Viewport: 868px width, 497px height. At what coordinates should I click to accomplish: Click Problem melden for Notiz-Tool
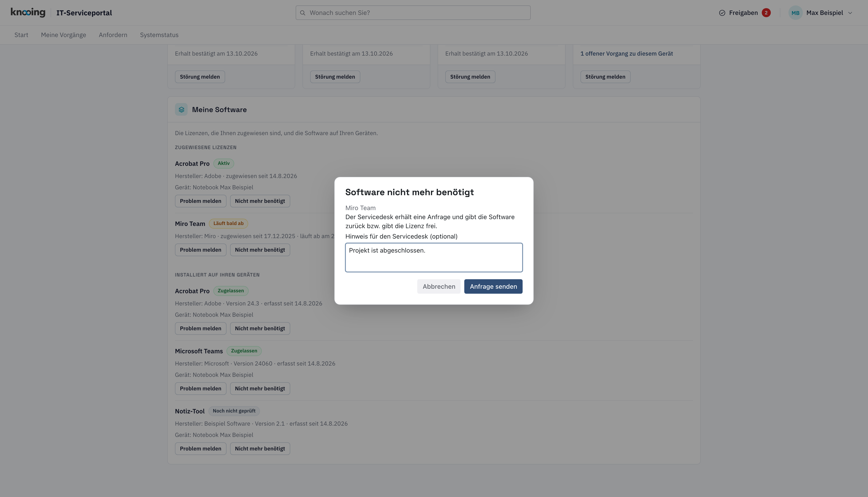point(200,448)
